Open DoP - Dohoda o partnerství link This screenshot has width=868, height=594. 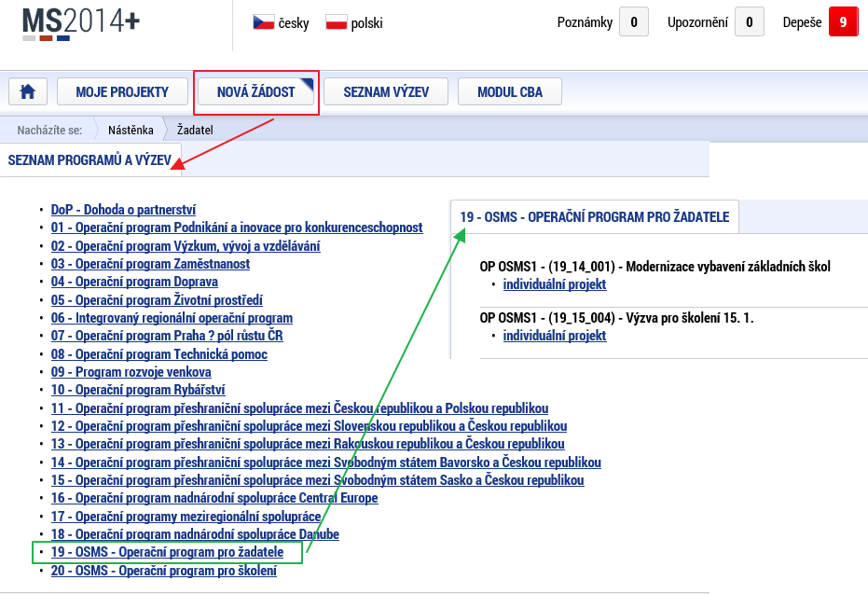(123, 210)
